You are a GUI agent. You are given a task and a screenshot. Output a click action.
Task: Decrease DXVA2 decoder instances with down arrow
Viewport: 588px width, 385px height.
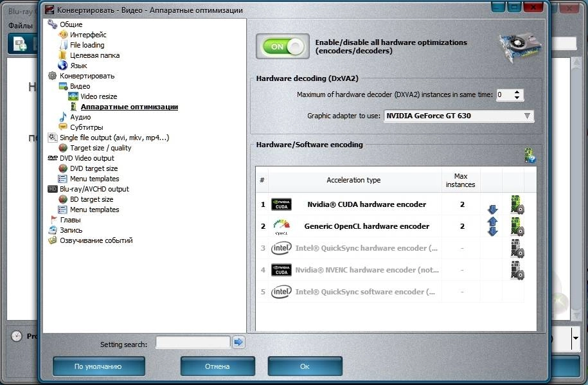click(x=517, y=98)
